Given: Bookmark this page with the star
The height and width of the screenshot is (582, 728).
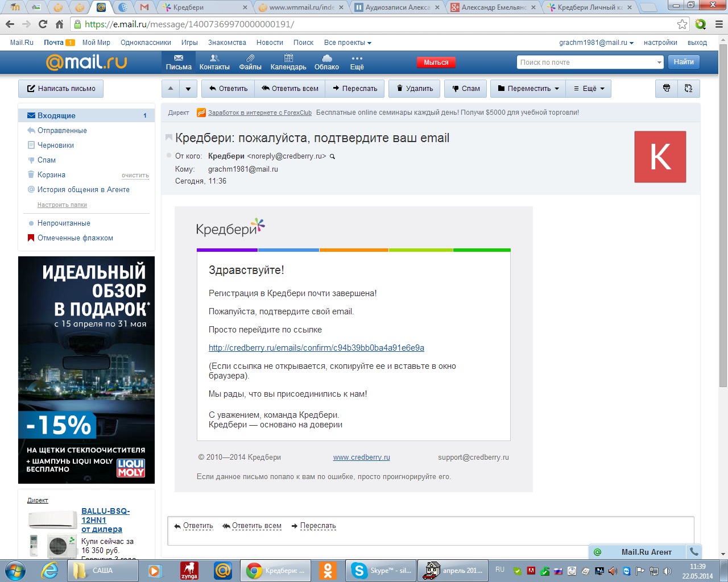Looking at the screenshot, I should pos(682,24).
